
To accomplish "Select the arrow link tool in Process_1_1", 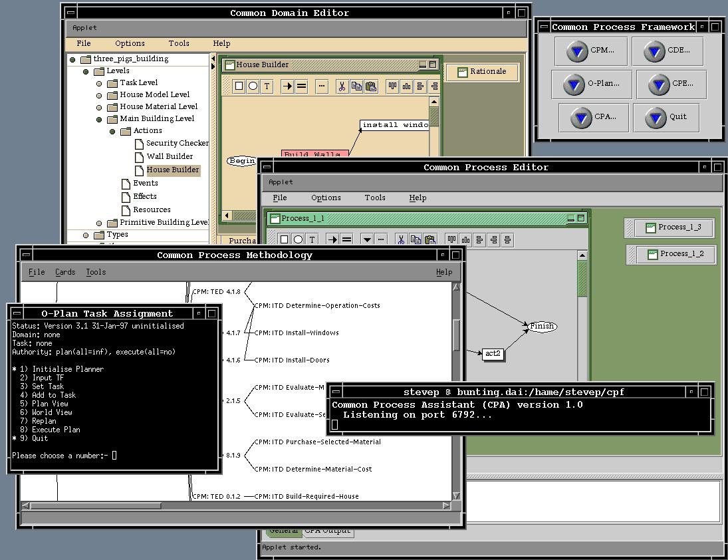I will coord(332,240).
